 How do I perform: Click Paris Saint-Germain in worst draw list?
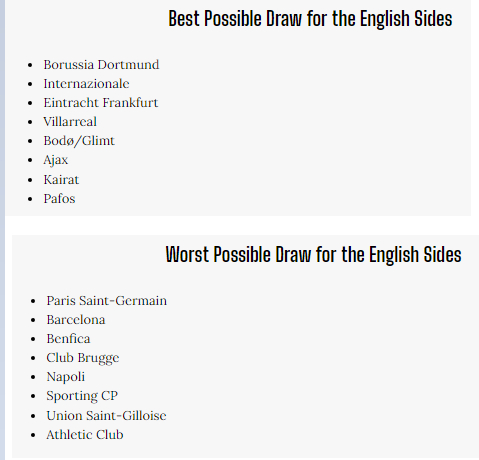click(107, 301)
